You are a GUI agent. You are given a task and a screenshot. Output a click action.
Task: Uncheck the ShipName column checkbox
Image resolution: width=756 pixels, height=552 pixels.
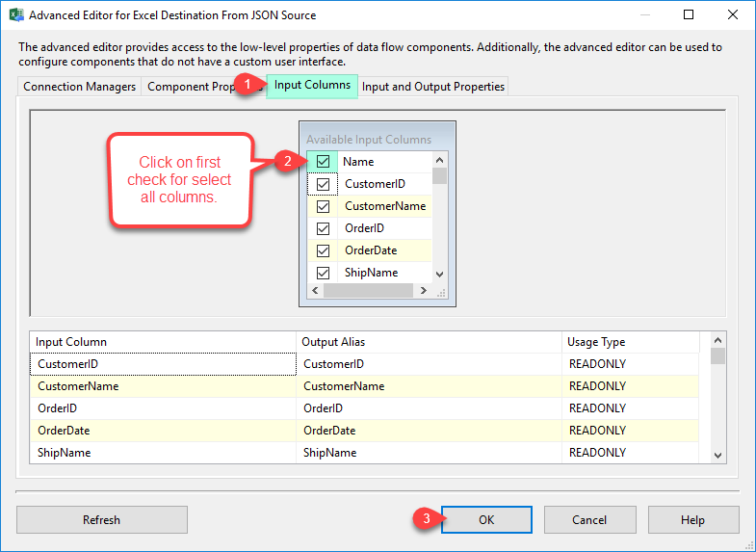(323, 273)
